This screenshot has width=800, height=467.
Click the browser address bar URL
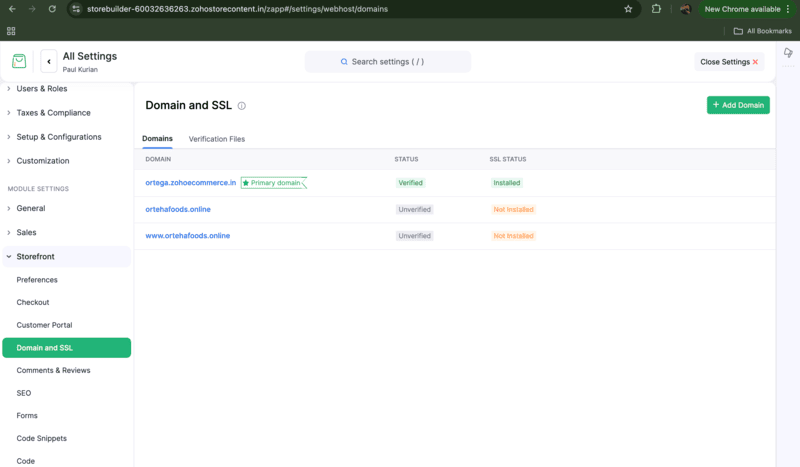click(x=237, y=9)
